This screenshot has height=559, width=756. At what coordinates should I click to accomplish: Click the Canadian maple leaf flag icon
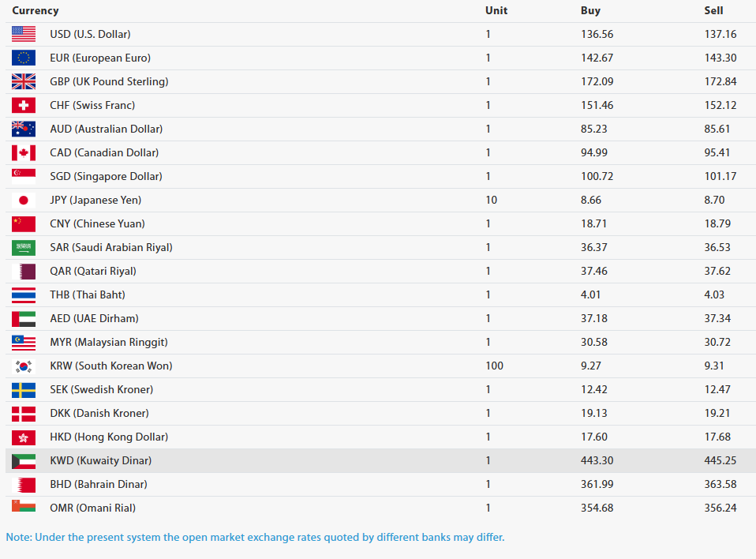coord(24,152)
